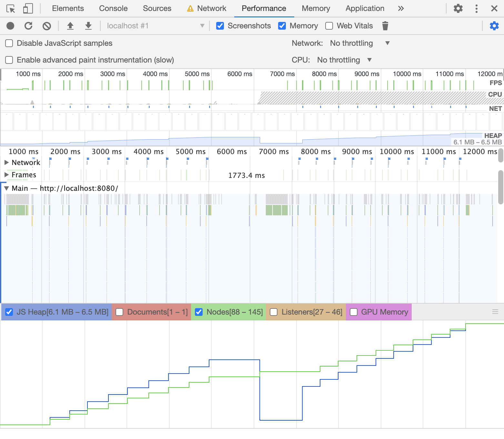The width and height of the screenshot is (504, 439).
Task: Click the NET overview label
Action: [495, 109]
